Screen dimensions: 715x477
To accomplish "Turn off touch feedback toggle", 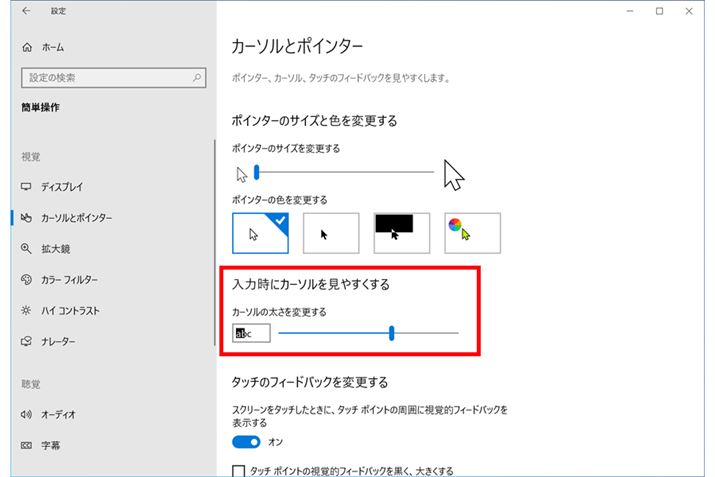I will [246, 442].
